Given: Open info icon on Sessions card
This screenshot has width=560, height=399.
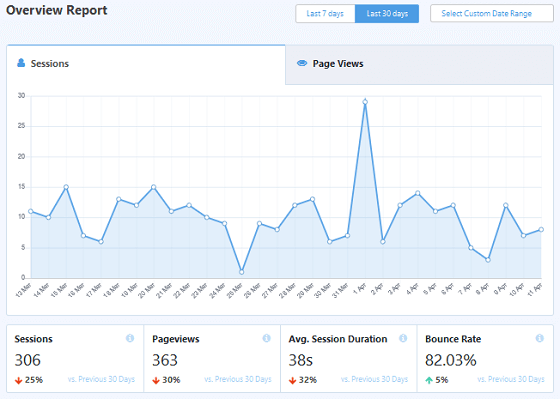Looking at the screenshot, I should pyautogui.click(x=130, y=338).
